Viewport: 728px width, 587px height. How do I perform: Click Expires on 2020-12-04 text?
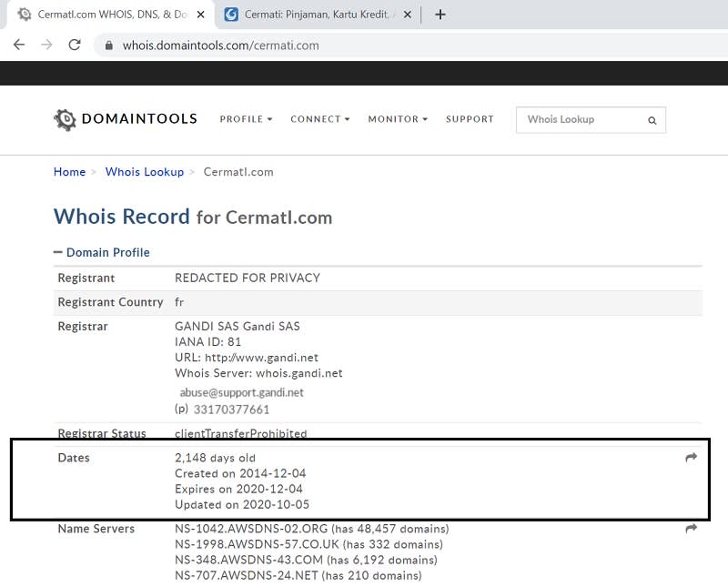point(238,489)
